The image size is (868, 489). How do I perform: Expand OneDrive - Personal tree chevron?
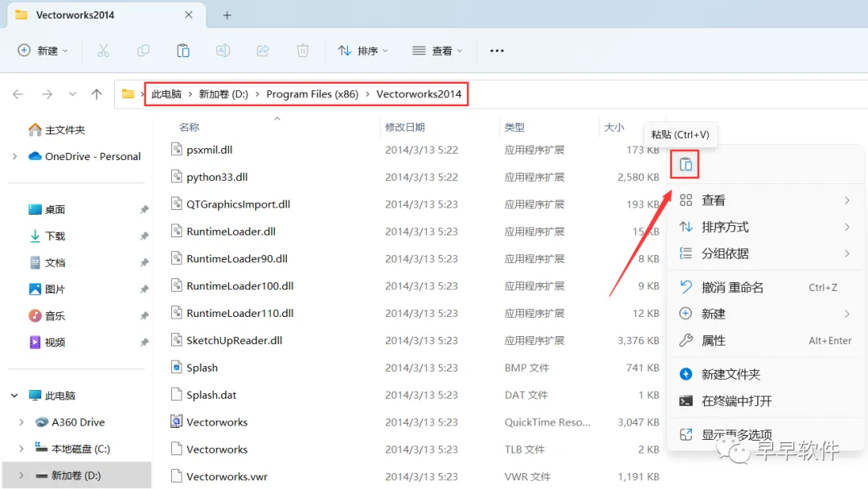click(x=15, y=156)
